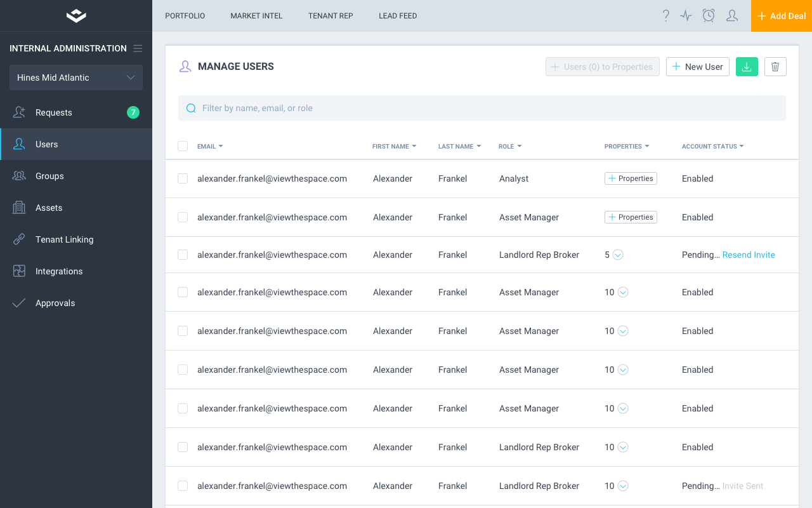Click the VTS logo at top left
Image resolution: width=812 pixels, height=508 pixels.
click(x=76, y=16)
